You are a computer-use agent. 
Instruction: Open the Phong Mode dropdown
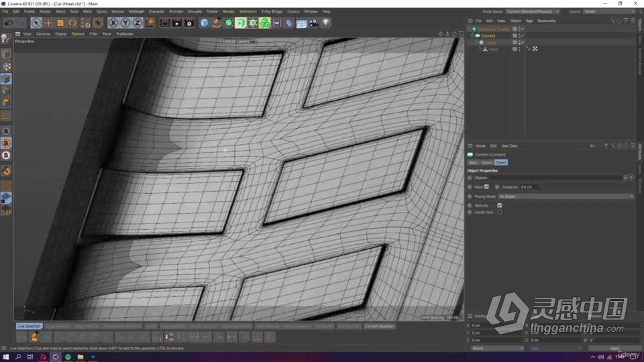(566, 196)
